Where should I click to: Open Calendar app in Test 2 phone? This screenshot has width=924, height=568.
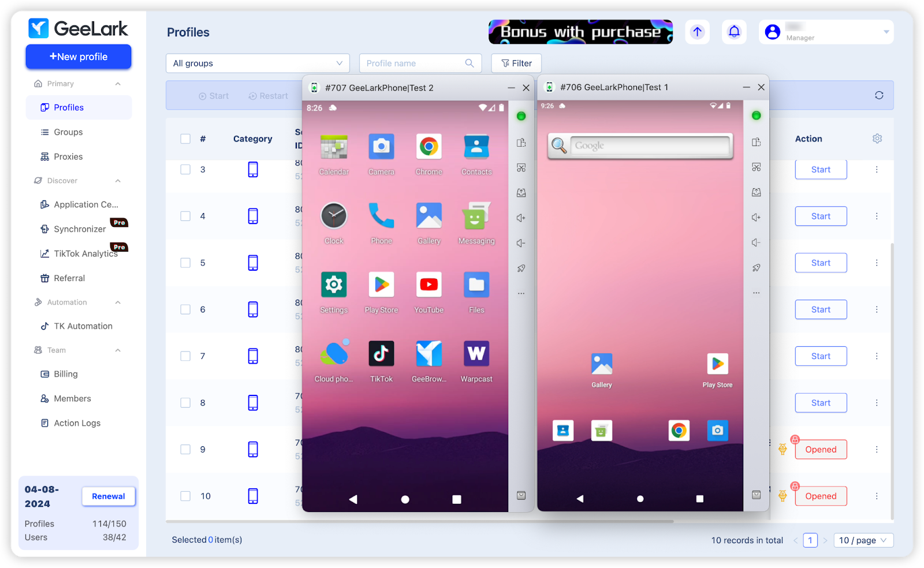coord(334,147)
